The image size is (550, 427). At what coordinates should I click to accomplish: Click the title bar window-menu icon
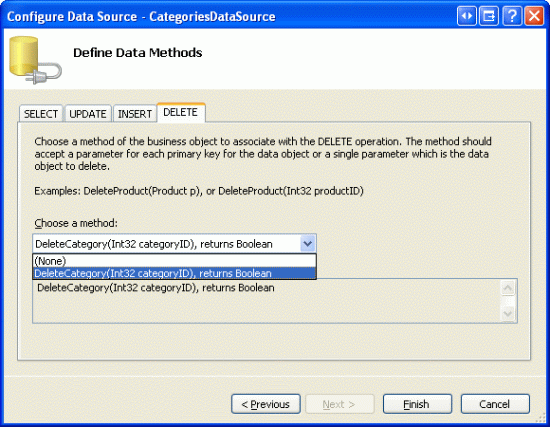point(489,16)
